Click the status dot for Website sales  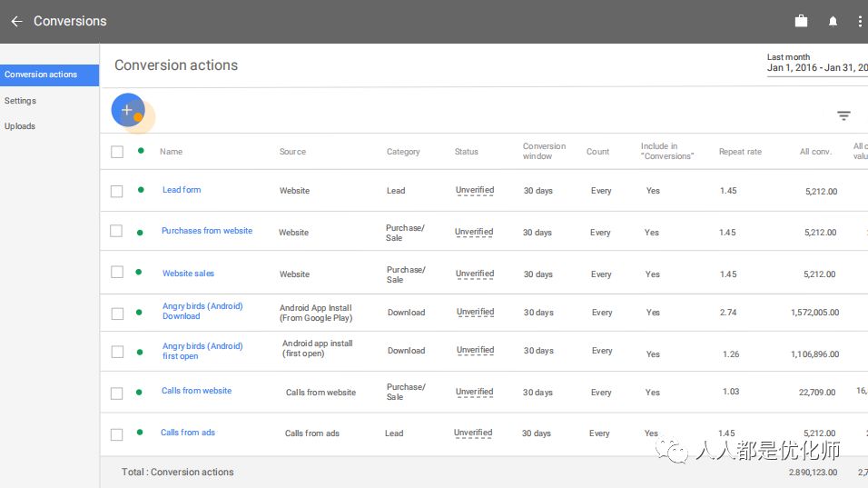coord(138,272)
